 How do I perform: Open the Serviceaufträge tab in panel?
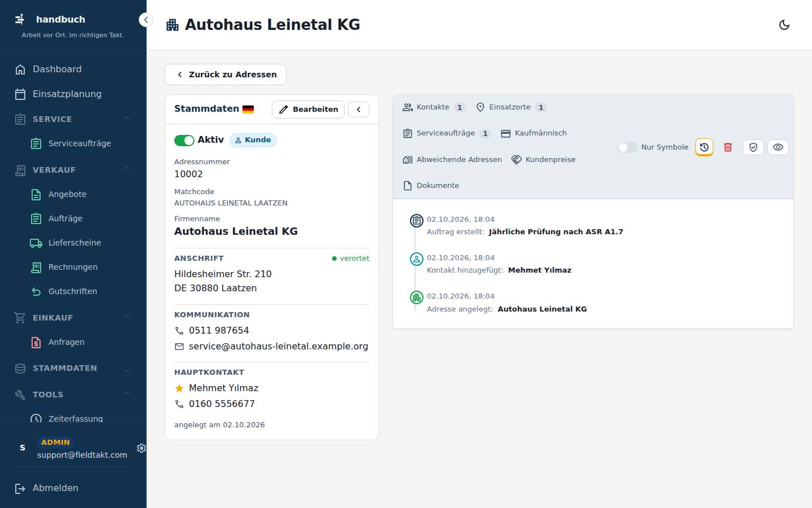pos(447,133)
